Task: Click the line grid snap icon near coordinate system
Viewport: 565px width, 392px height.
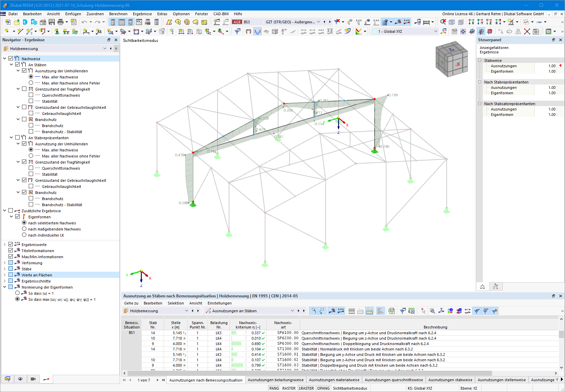Action: (463, 31)
